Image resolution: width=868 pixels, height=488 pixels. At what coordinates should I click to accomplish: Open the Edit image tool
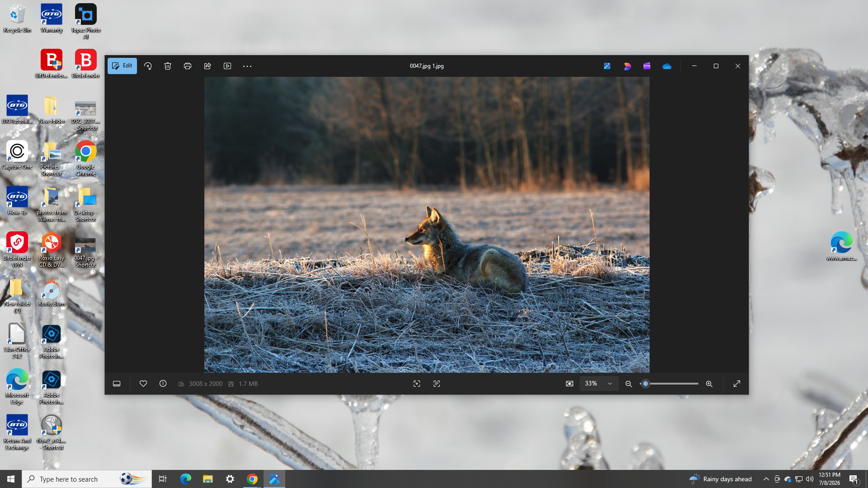pyautogui.click(x=122, y=66)
